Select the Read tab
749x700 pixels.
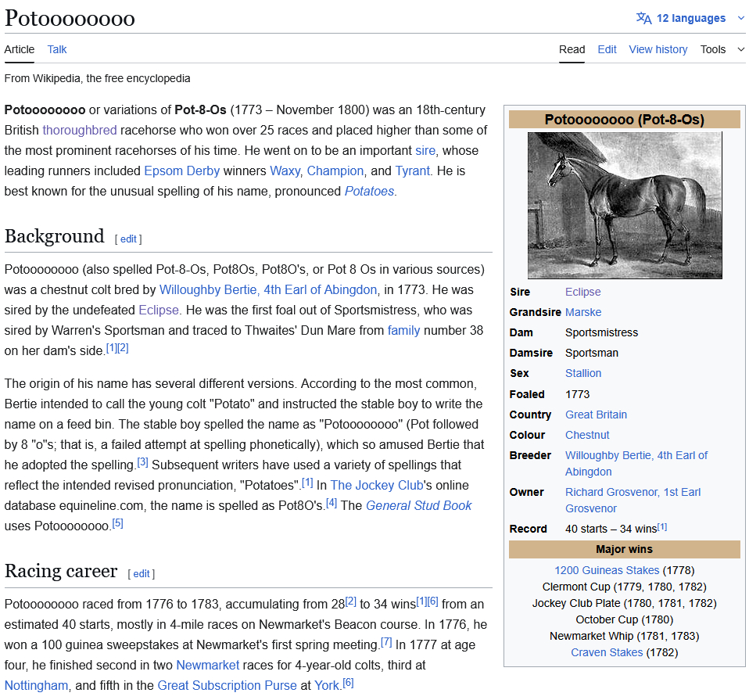(572, 49)
